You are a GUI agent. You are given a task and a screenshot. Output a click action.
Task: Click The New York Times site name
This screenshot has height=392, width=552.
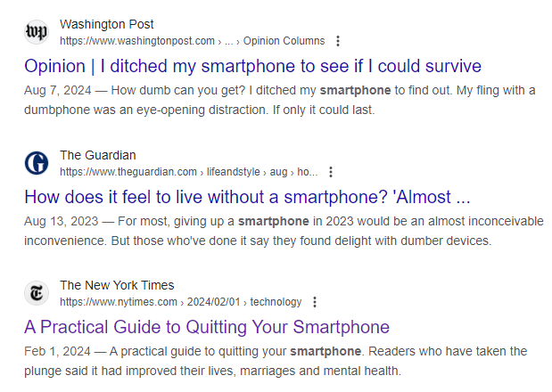[117, 285]
